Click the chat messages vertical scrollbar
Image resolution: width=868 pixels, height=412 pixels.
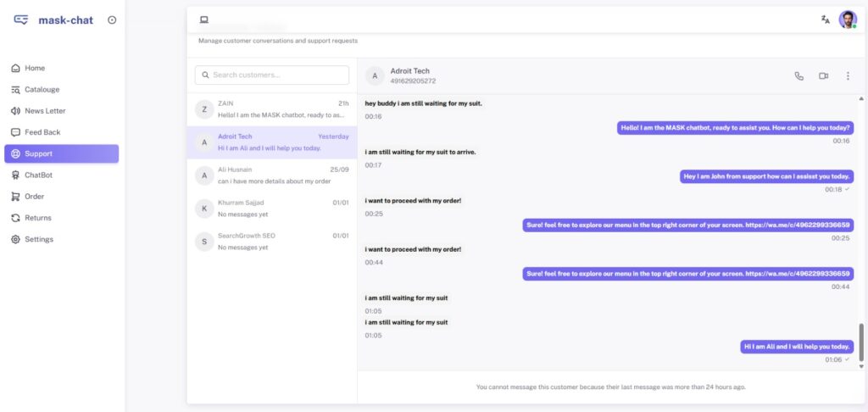click(861, 343)
